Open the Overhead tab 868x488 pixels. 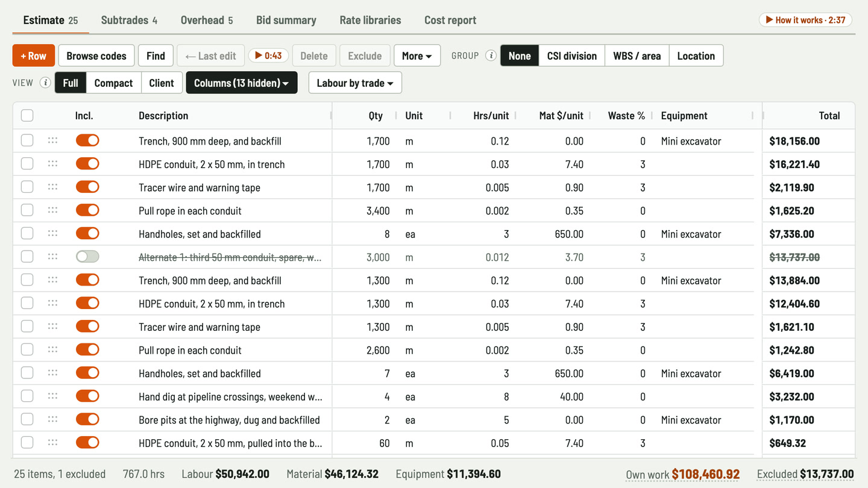pos(207,20)
